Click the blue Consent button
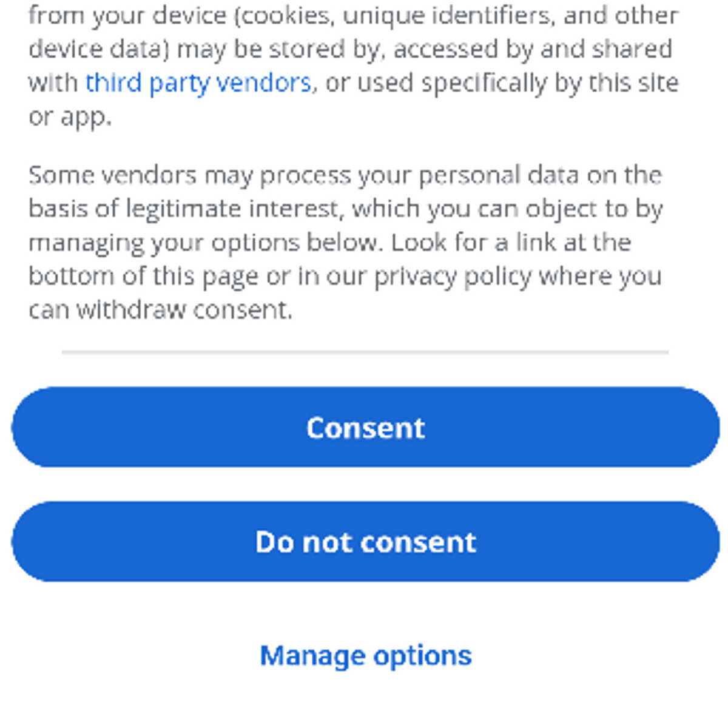The width and height of the screenshot is (728, 728). [x=365, y=427]
